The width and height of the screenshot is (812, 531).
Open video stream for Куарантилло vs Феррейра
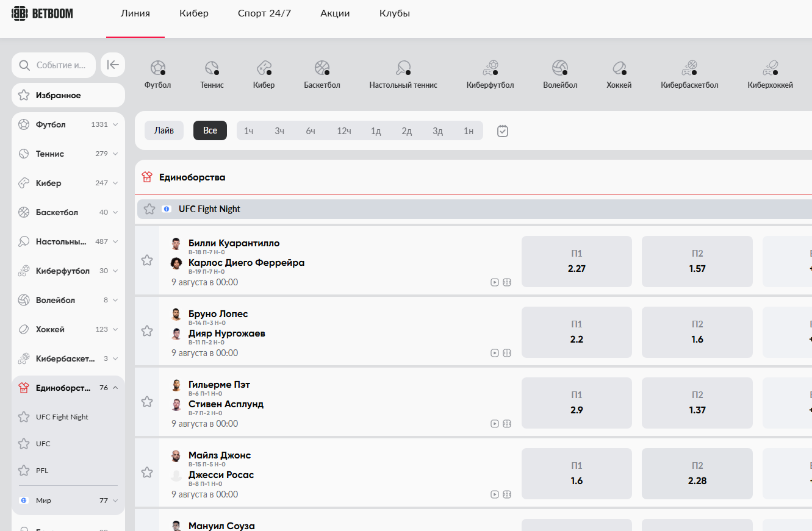(x=495, y=282)
